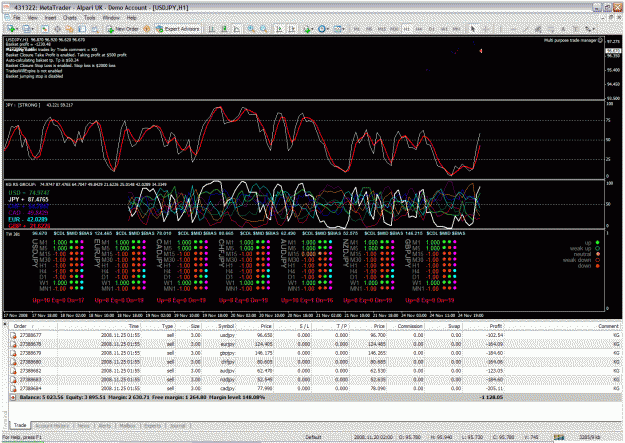The width and height of the screenshot is (625, 443).
Task: Select the H1 timeframe button
Action: (x=407, y=29)
